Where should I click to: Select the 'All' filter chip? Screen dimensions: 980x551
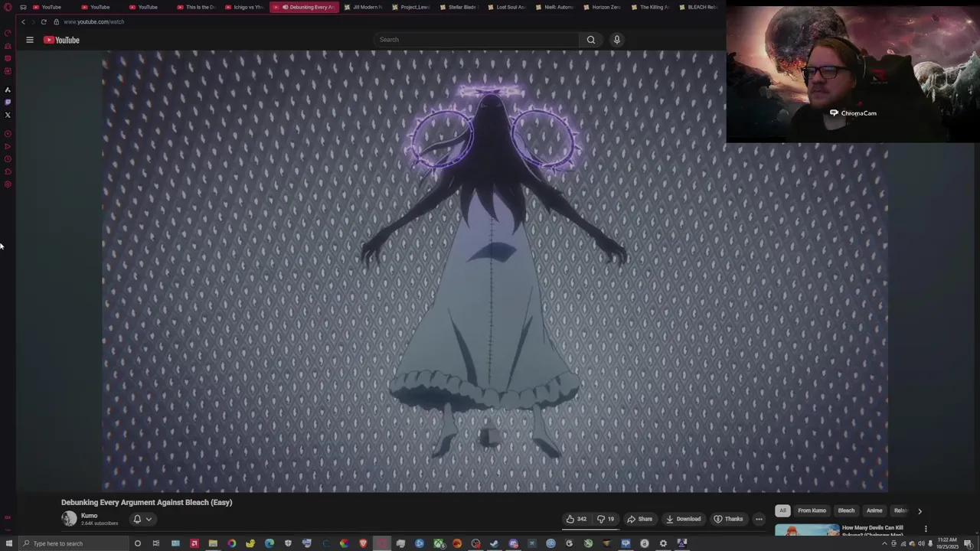coord(782,510)
